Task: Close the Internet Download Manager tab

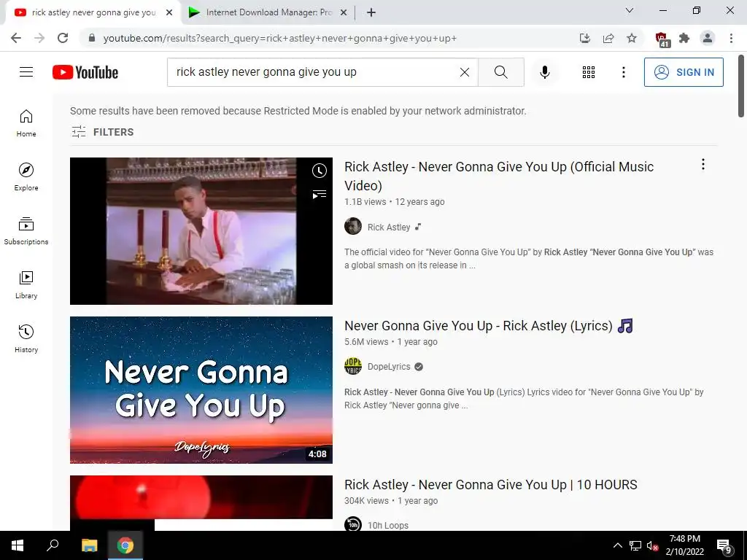Action: point(344,13)
